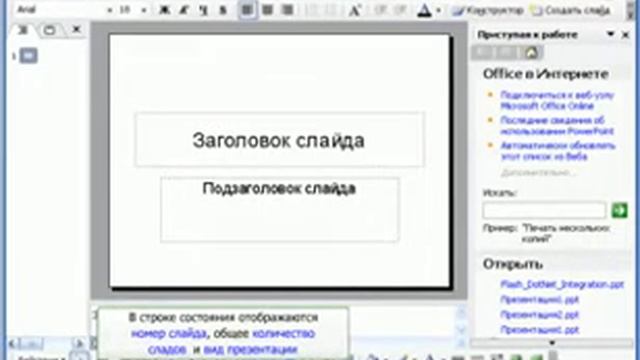Image resolution: width=640 pixels, height=360 pixels.
Task: Click left arrow of slides pane scrollbar
Action: 12,344
